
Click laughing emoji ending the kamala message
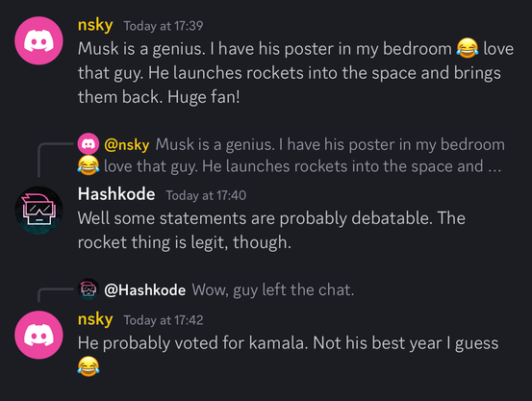click(89, 366)
